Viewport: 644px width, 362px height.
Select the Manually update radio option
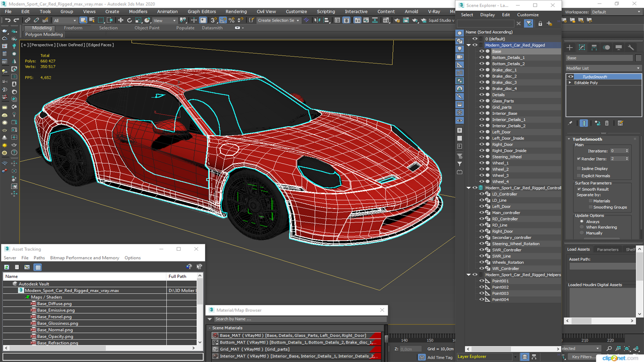pyautogui.click(x=582, y=233)
